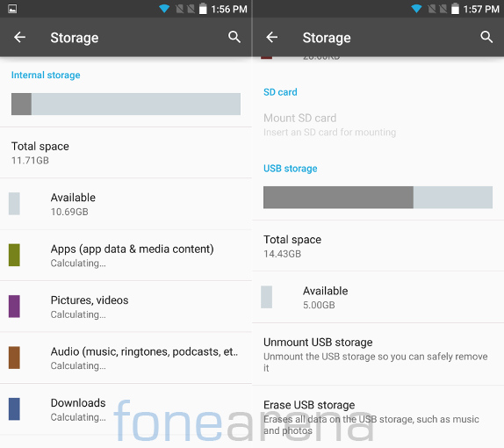Open the Downloads storage entry
Viewport: 504px width, 448px height.
click(x=126, y=409)
